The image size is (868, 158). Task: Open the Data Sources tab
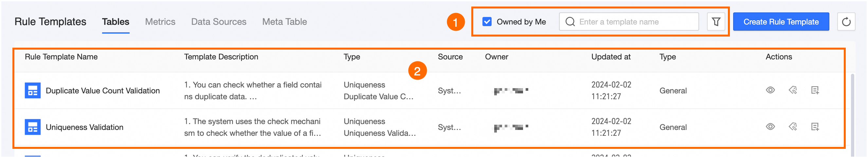pyautogui.click(x=219, y=22)
